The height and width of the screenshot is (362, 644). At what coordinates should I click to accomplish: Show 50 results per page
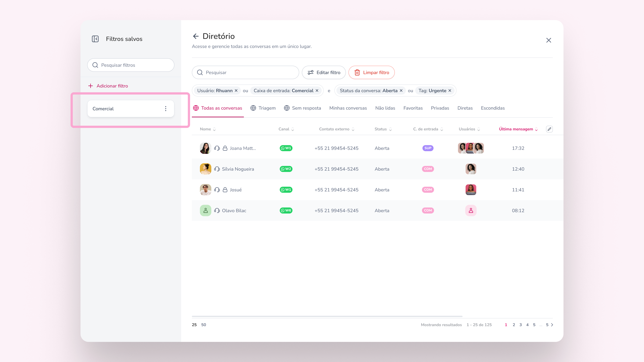pos(203,325)
